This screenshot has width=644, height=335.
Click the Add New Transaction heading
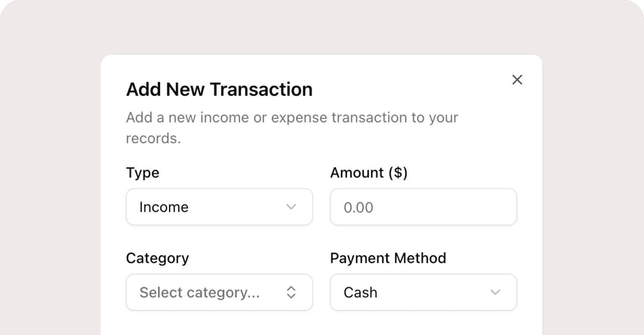coord(219,90)
